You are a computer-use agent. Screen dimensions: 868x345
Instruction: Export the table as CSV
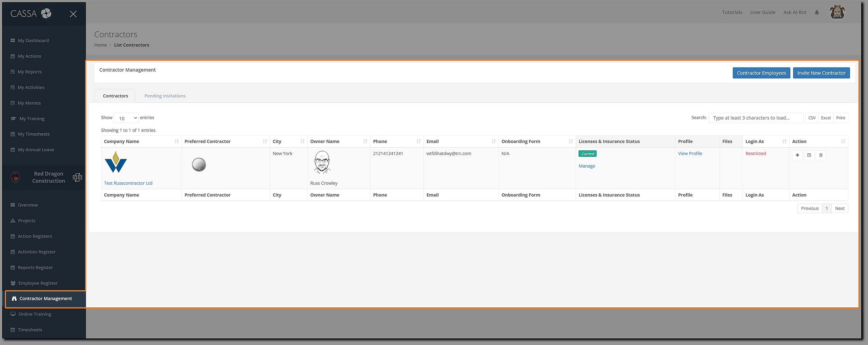(x=812, y=118)
